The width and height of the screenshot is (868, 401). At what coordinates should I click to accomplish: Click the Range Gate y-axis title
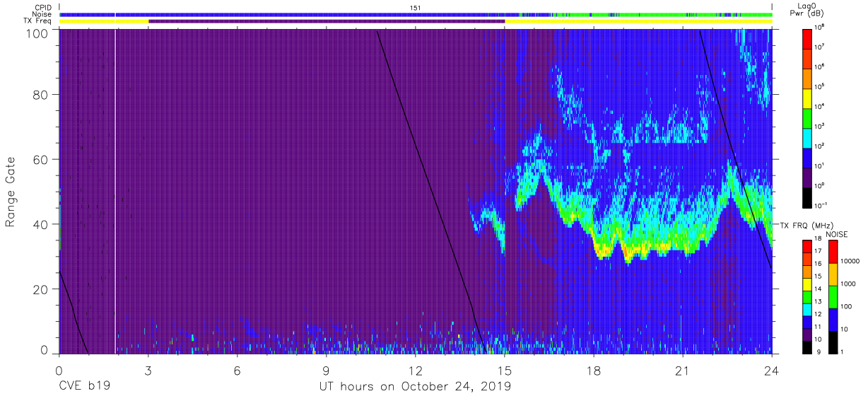point(11,192)
